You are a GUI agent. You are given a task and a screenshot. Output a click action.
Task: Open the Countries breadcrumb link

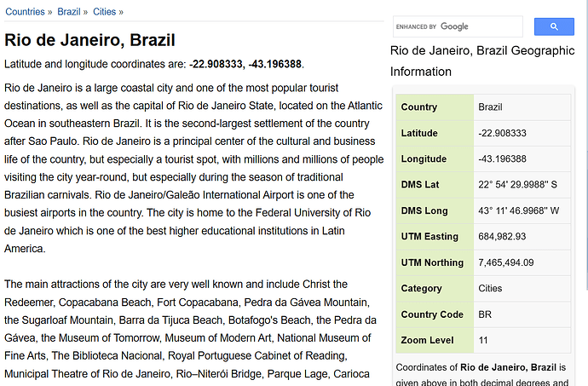click(25, 12)
